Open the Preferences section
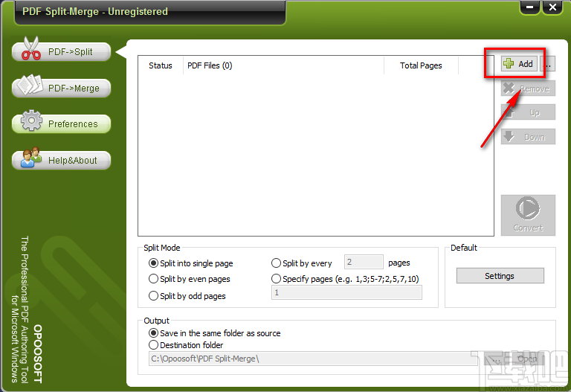The height and width of the screenshot is (392, 571). (61, 124)
